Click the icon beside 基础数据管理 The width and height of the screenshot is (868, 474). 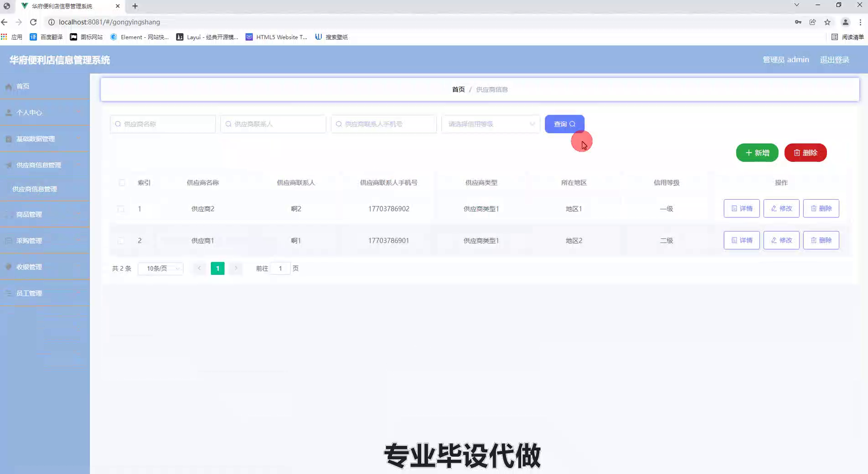(x=9, y=139)
